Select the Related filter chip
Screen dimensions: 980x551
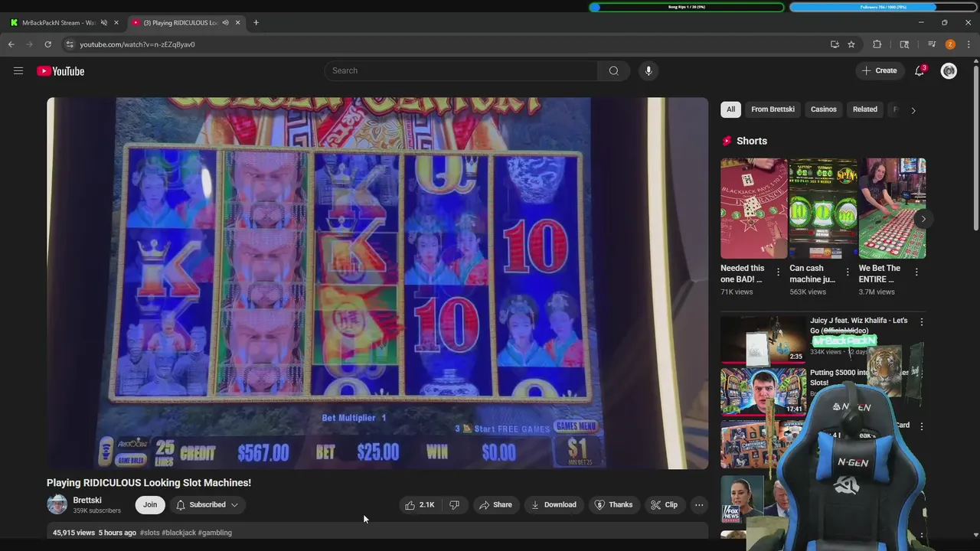point(865,109)
